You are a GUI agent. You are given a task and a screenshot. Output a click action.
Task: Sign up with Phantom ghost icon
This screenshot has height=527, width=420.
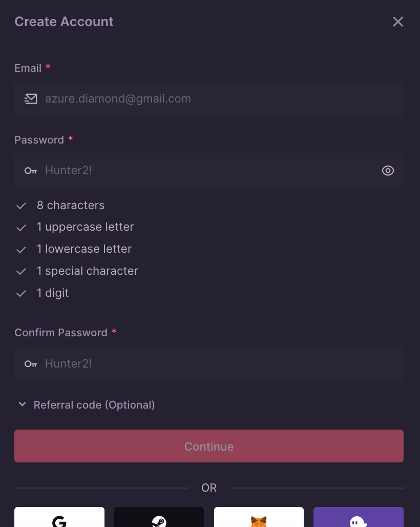point(358,519)
